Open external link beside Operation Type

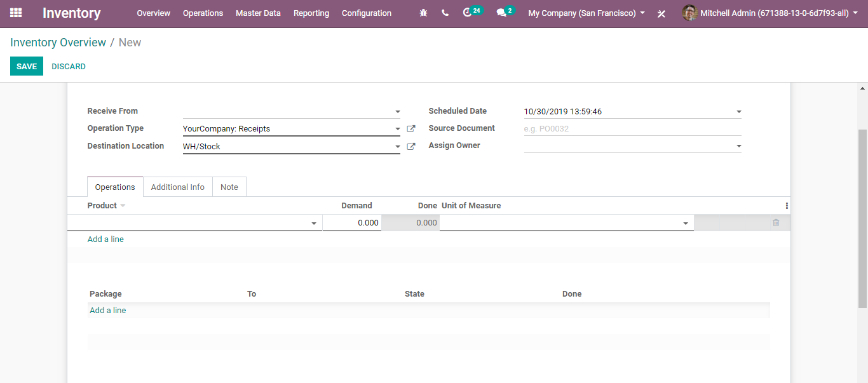click(411, 129)
